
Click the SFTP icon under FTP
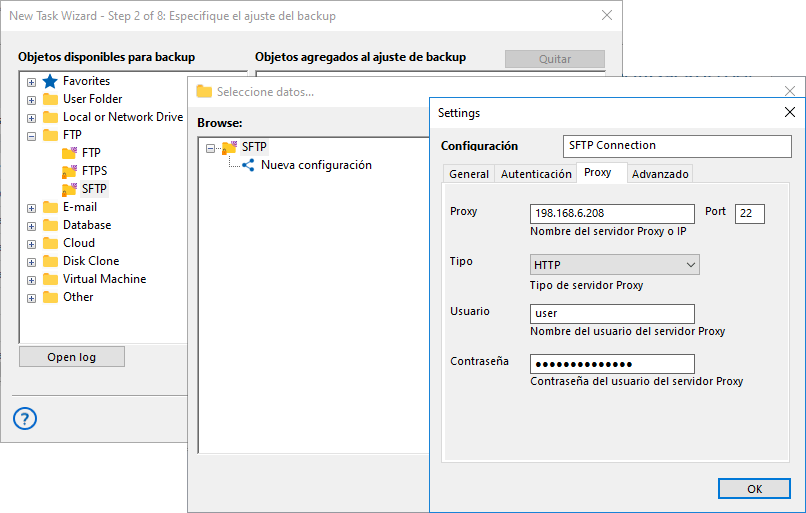(69, 189)
